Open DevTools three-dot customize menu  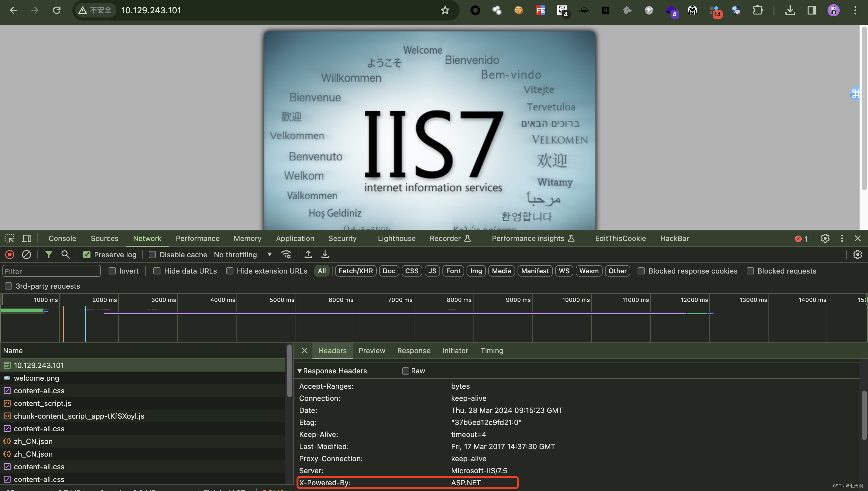click(x=842, y=239)
